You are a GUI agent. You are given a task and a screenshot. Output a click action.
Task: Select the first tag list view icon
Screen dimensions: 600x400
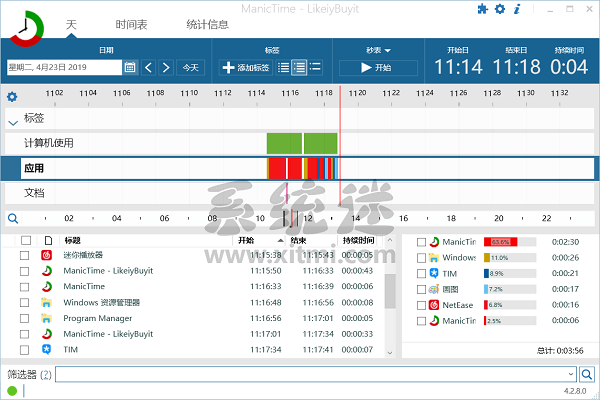click(x=283, y=67)
